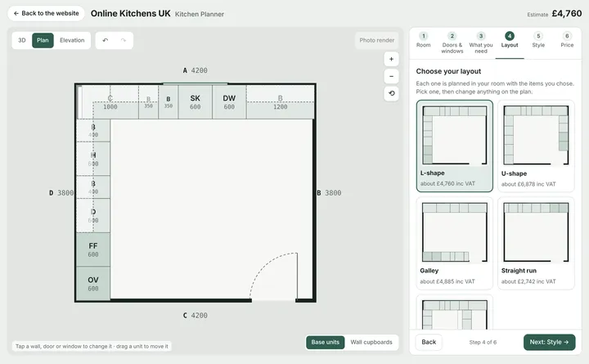Click wall label A 4200
Viewport: 589px width, 364px height.
click(195, 70)
